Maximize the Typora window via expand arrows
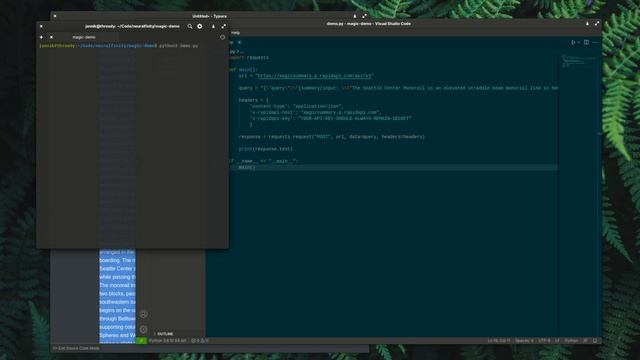Image resolution: width=640 pixels, height=360 pixels. [x=364, y=16]
